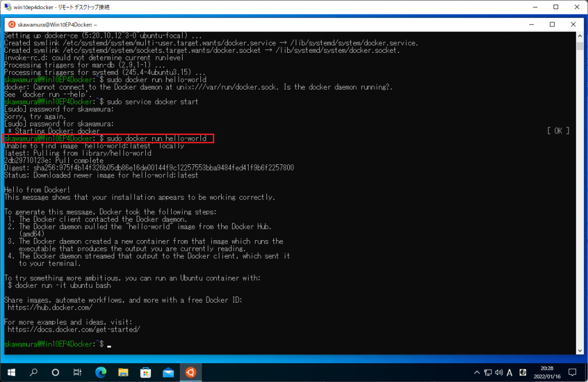
Task: Open Cortana from the taskbar
Action: point(56,372)
